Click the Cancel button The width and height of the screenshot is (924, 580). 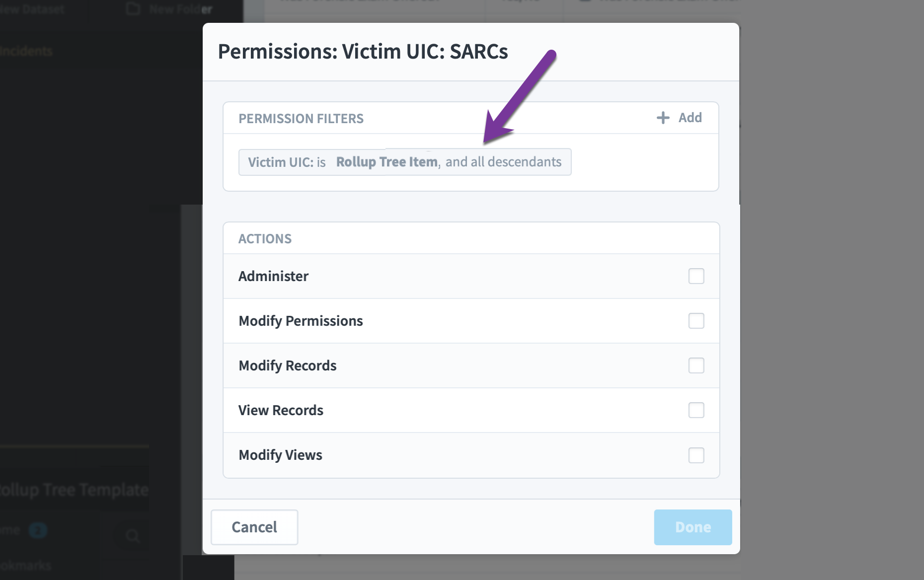[x=254, y=527]
